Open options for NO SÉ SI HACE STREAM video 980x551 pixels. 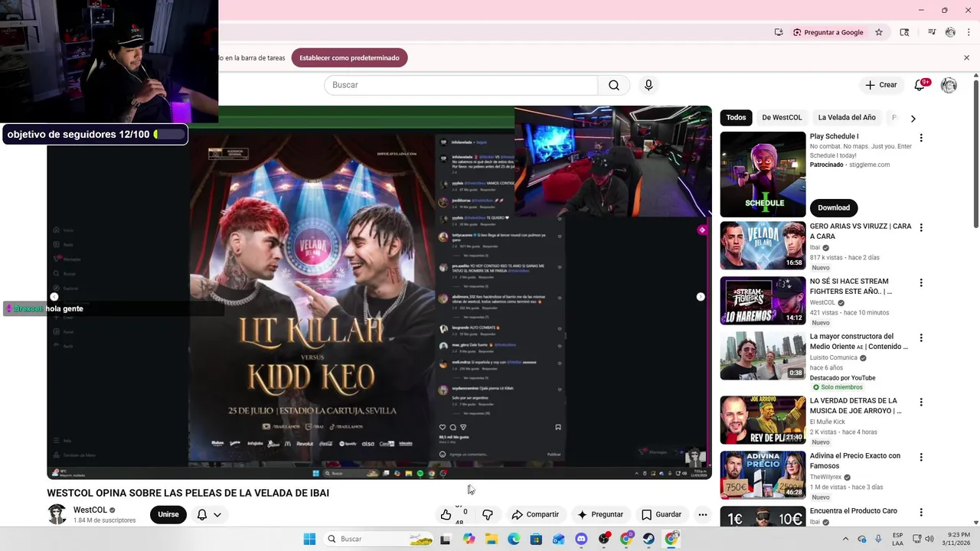[x=921, y=282]
